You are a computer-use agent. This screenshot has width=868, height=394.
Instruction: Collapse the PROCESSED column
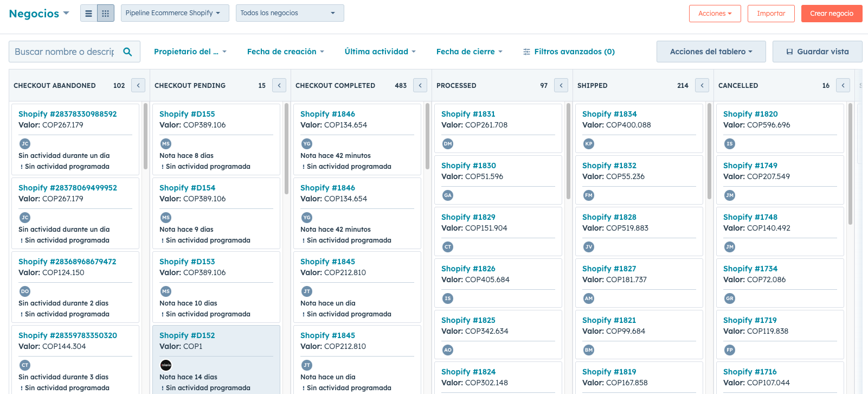point(561,85)
